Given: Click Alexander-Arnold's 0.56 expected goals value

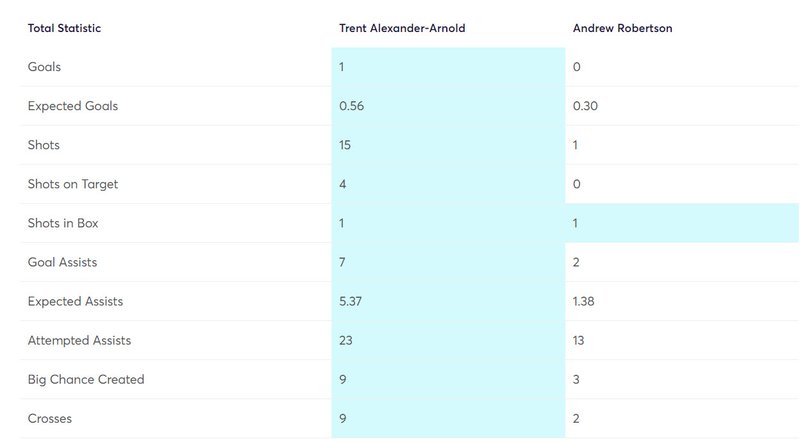Looking at the screenshot, I should [352, 106].
